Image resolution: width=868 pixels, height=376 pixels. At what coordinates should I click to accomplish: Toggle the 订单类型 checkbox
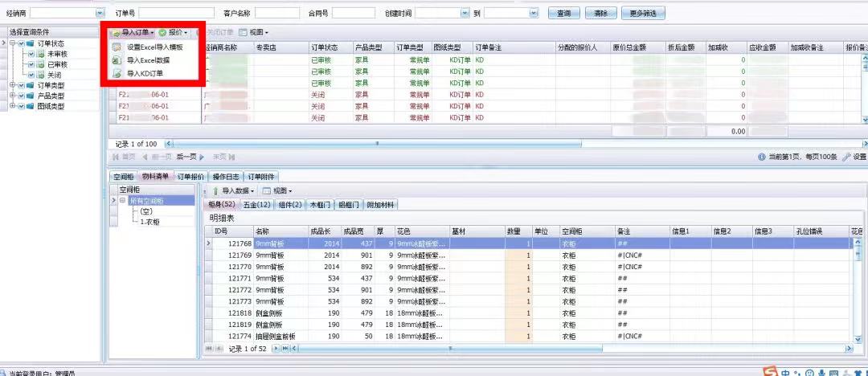click(21, 85)
